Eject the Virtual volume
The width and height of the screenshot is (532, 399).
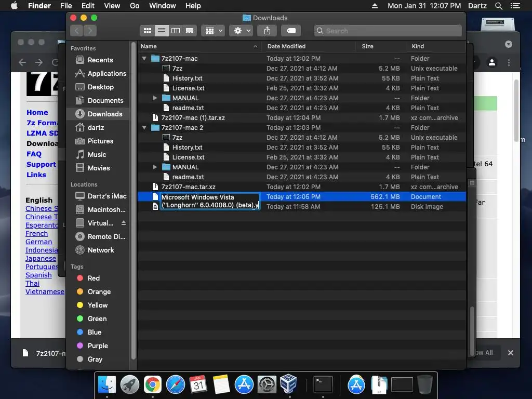pos(124,223)
